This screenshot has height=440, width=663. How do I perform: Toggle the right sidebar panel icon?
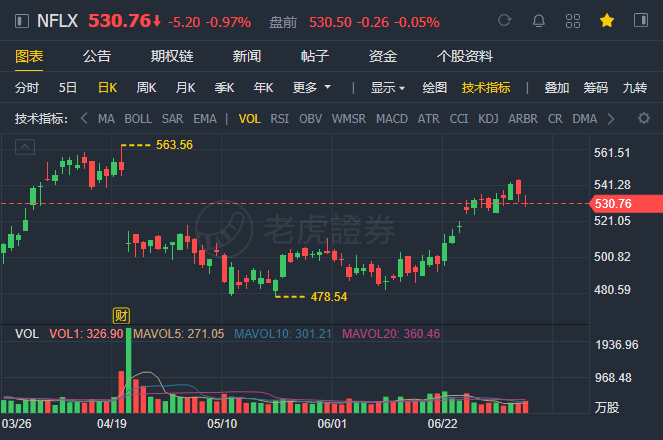[x=641, y=20]
